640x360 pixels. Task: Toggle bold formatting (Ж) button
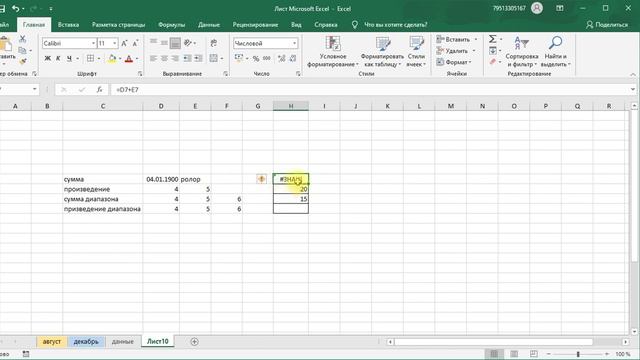click(x=47, y=58)
